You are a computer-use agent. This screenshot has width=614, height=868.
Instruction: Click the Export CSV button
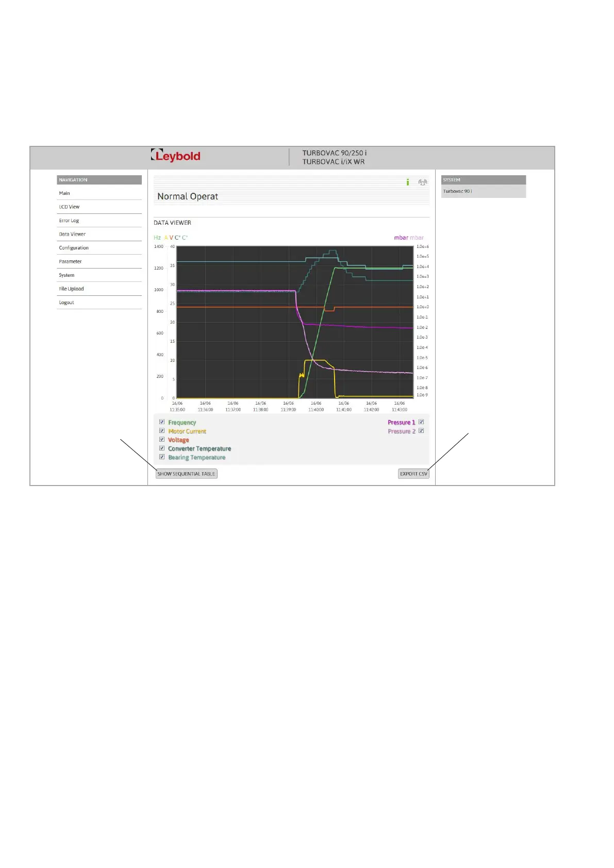tap(413, 474)
